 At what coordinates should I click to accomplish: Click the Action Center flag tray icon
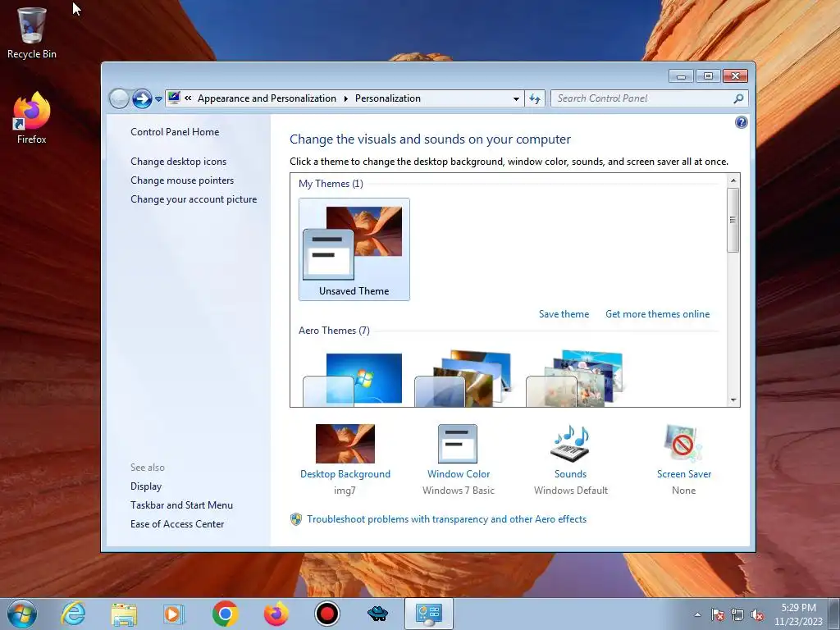[718, 614]
